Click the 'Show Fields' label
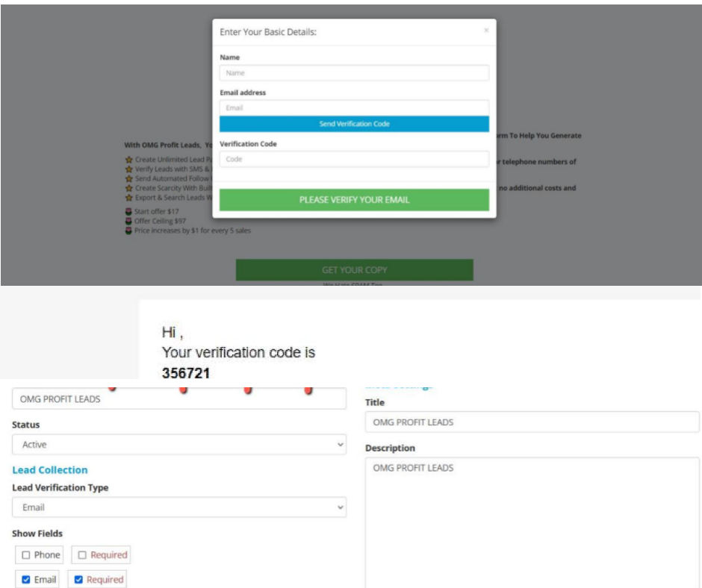The width and height of the screenshot is (702, 588). coord(37,534)
